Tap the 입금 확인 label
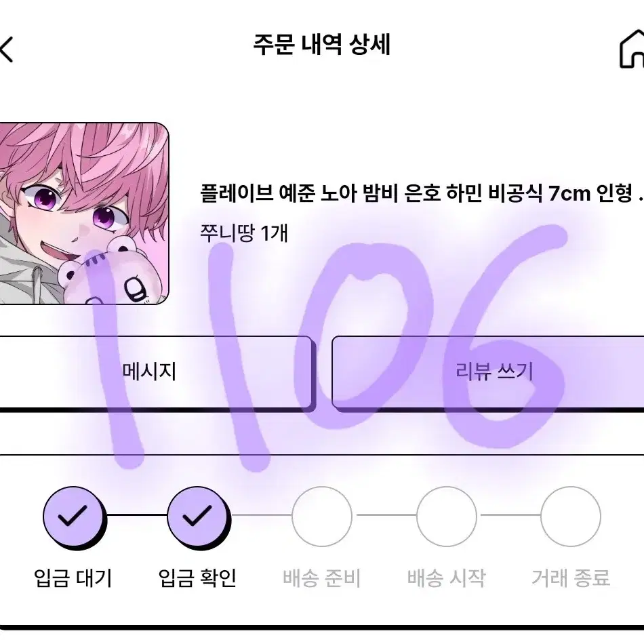The image size is (644, 644). [x=197, y=578]
